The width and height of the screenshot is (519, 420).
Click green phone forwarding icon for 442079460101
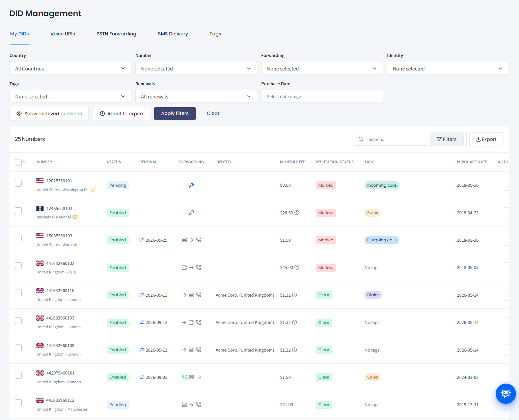pos(184,377)
